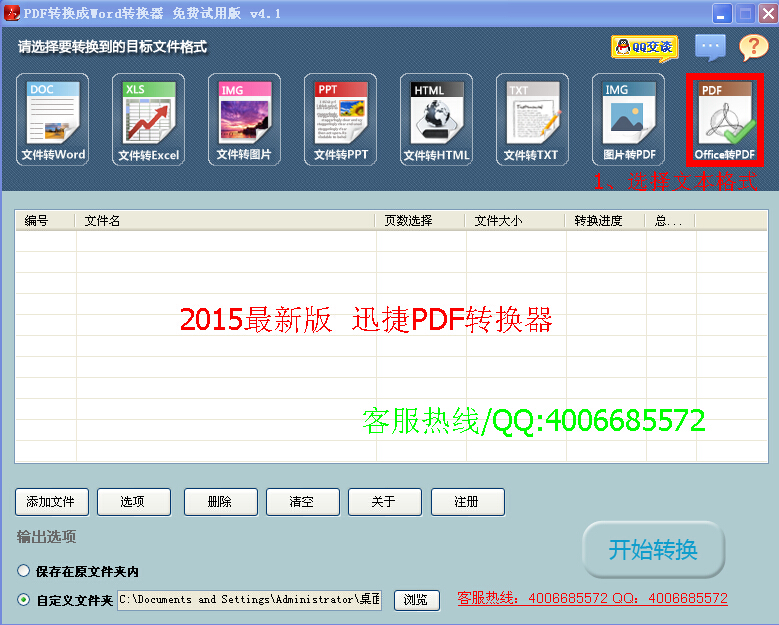Open the orange question mark help icon
Screen dimensions: 779x625
(x=753, y=48)
